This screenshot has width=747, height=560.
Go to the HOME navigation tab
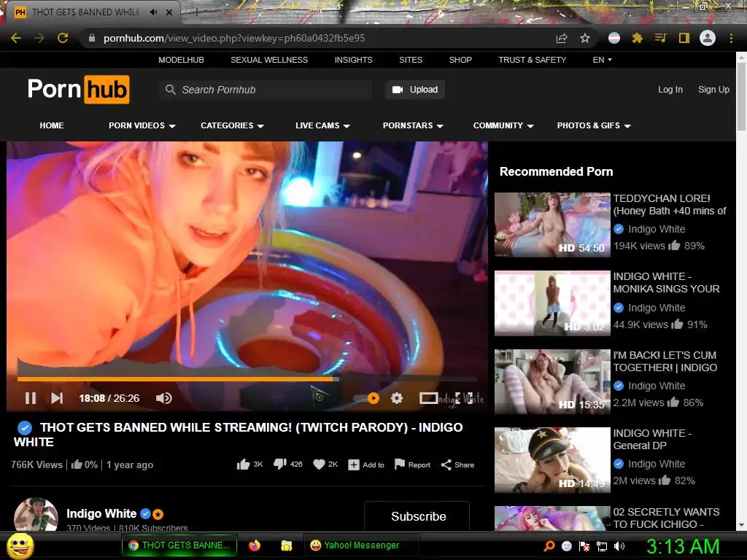coord(52,125)
